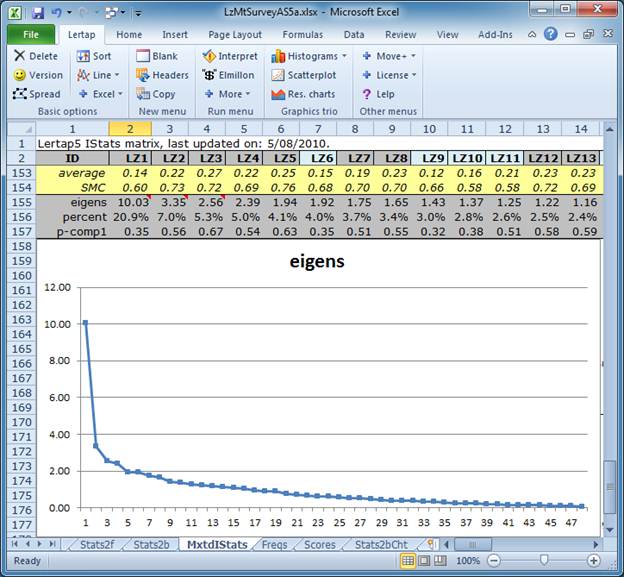
Task: Run the Interpret command
Action: tap(210, 57)
